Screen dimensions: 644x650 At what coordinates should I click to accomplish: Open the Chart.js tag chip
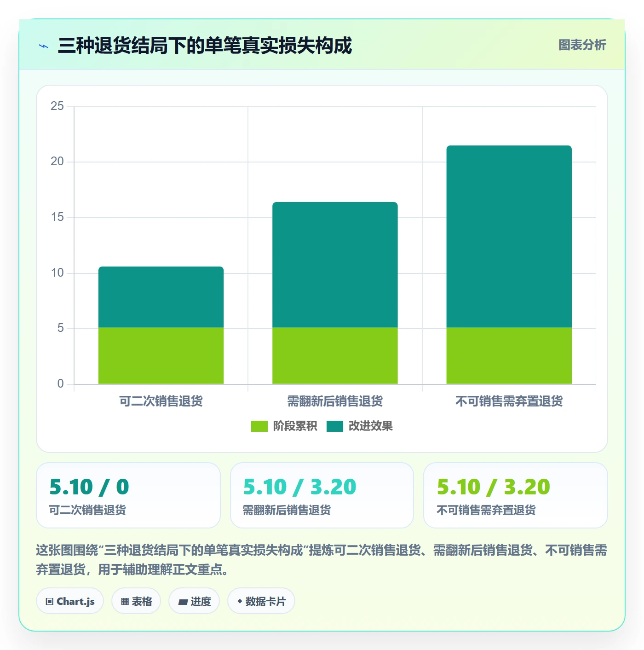tap(70, 601)
